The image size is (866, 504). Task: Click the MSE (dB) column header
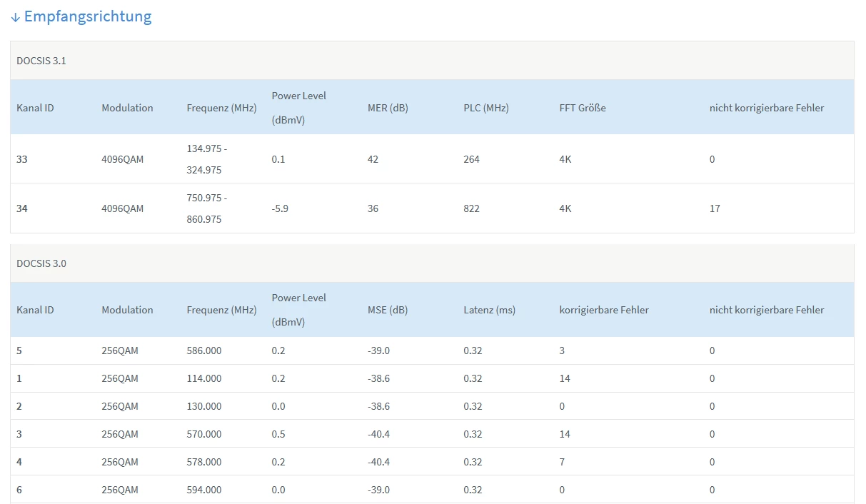coord(388,310)
